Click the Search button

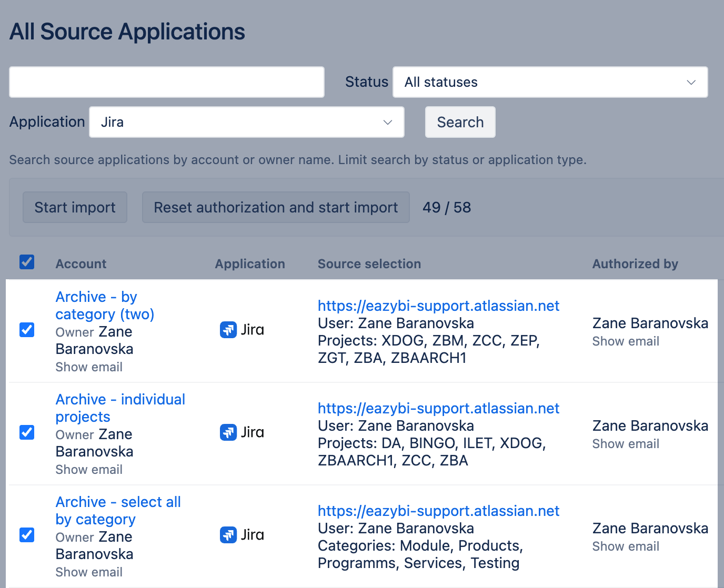[460, 122]
